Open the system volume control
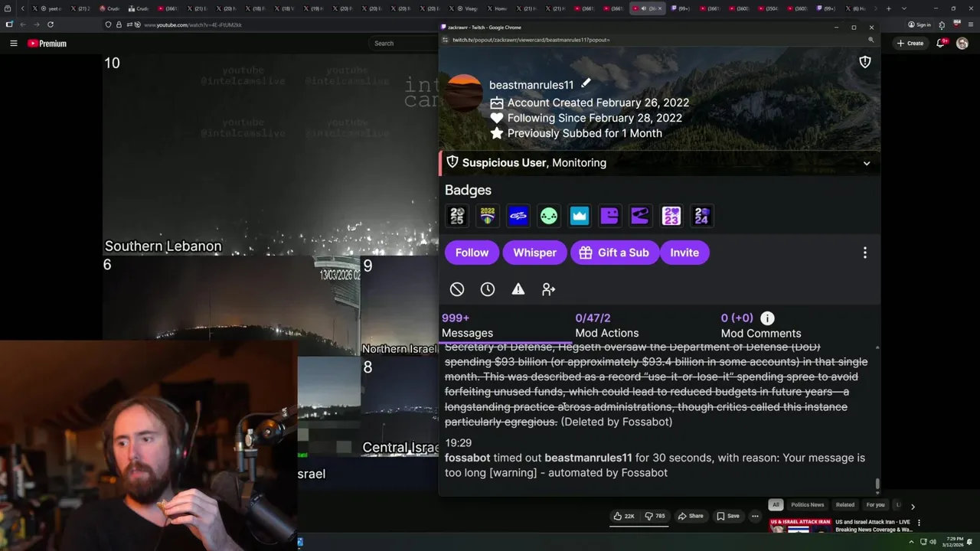This screenshot has height=551, width=980. (x=932, y=542)
